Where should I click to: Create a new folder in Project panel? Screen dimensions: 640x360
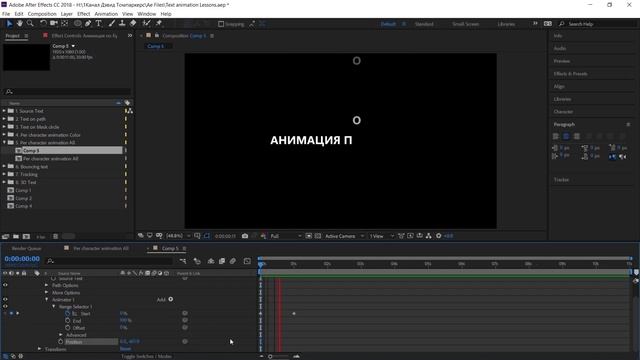(16, 236)
